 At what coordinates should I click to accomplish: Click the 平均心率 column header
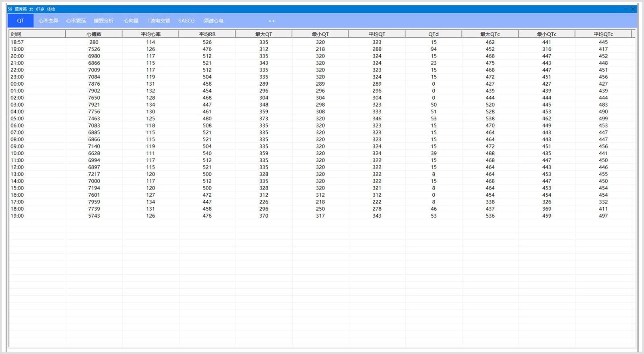(151, 34)
